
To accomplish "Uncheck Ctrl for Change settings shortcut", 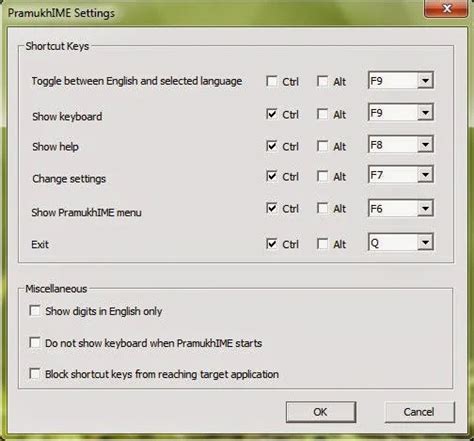I will [x=272, y=176].
